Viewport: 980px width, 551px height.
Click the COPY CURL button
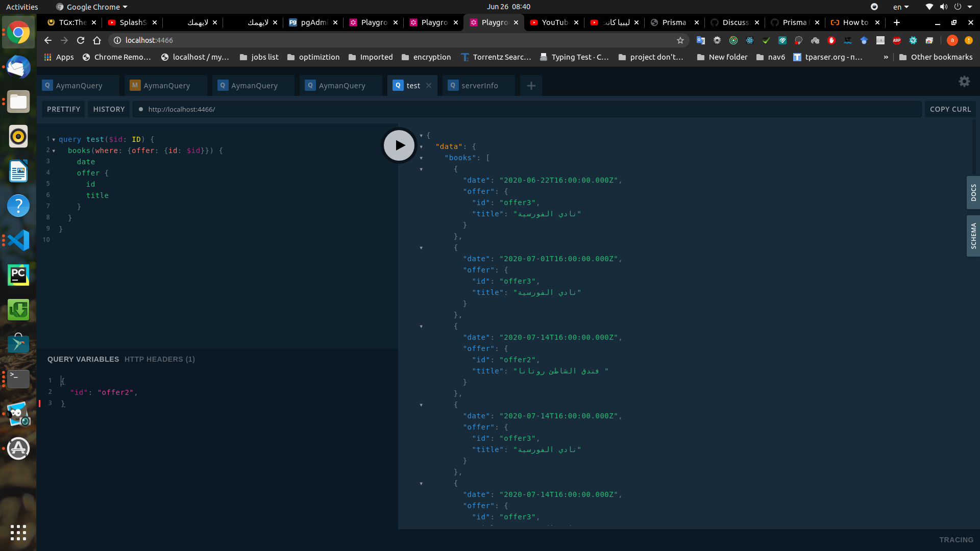pos(950,109)
